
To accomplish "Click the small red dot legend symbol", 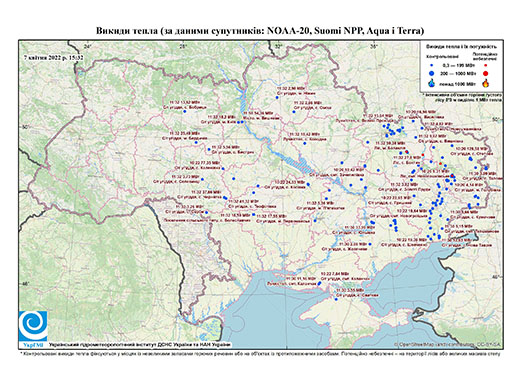I will (486, 66).
